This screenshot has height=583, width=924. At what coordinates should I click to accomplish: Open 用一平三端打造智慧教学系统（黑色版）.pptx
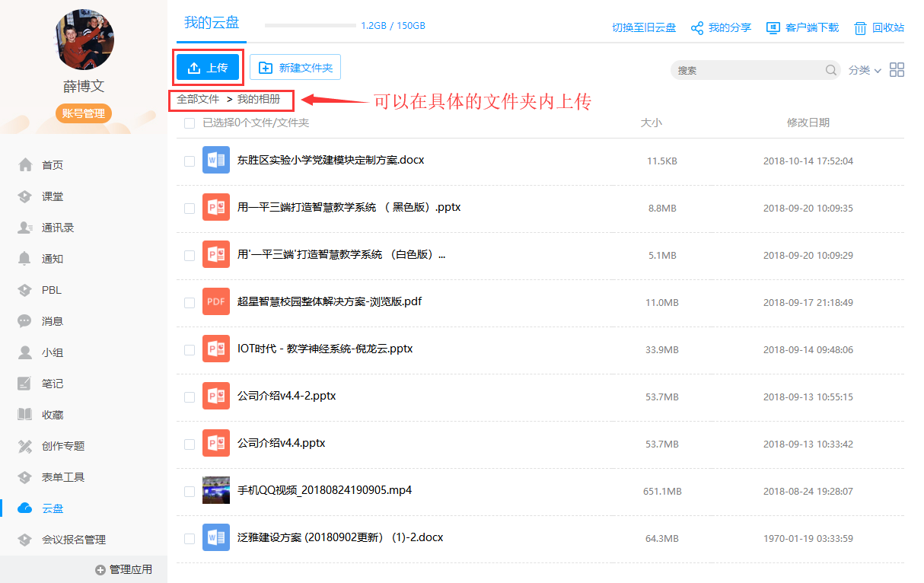349,207
